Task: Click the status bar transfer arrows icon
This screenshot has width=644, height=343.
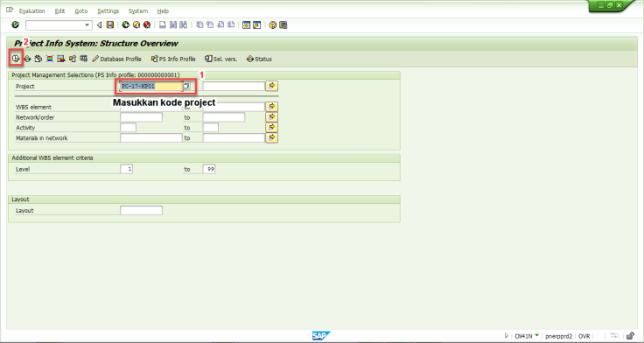Action: 614,336
